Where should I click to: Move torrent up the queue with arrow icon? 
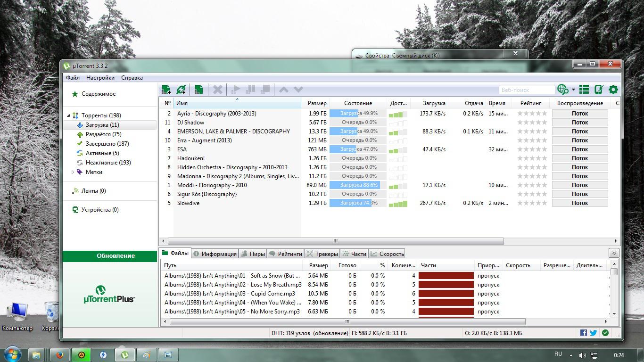[x=284, y=90]
